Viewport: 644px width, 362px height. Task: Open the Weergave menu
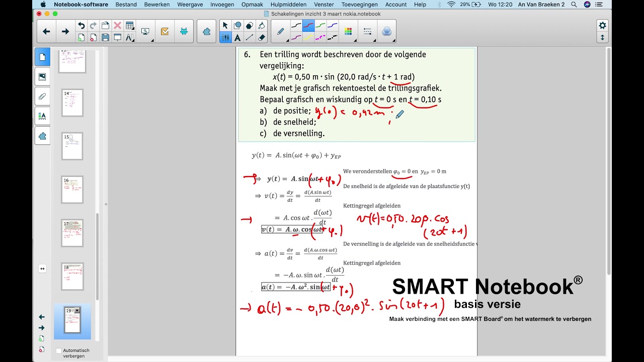tap(190, 5)
